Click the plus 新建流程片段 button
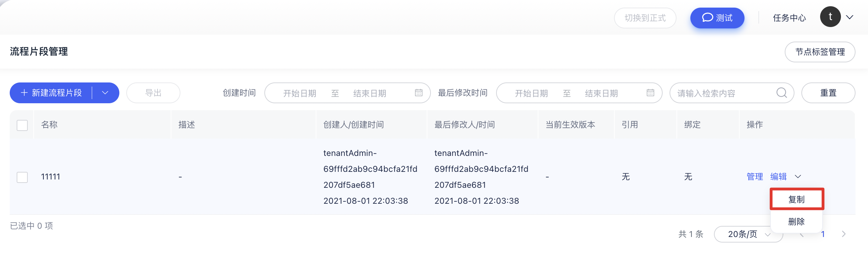The image size is (868, 255). coord(51,93)
